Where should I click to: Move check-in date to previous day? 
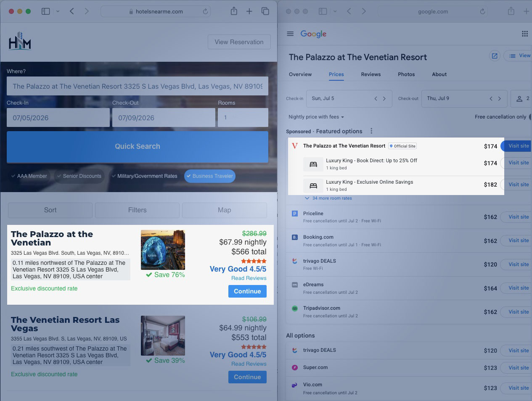pyautogui.click(x=376, y=98)
